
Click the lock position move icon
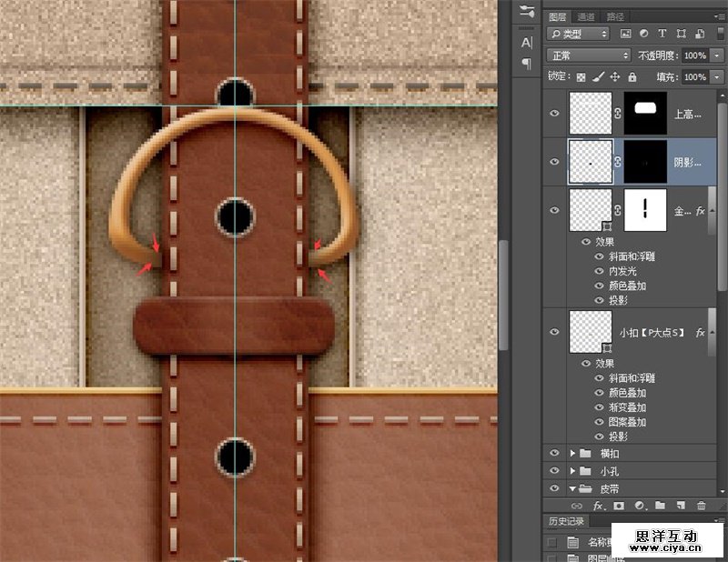click(615, 78)
